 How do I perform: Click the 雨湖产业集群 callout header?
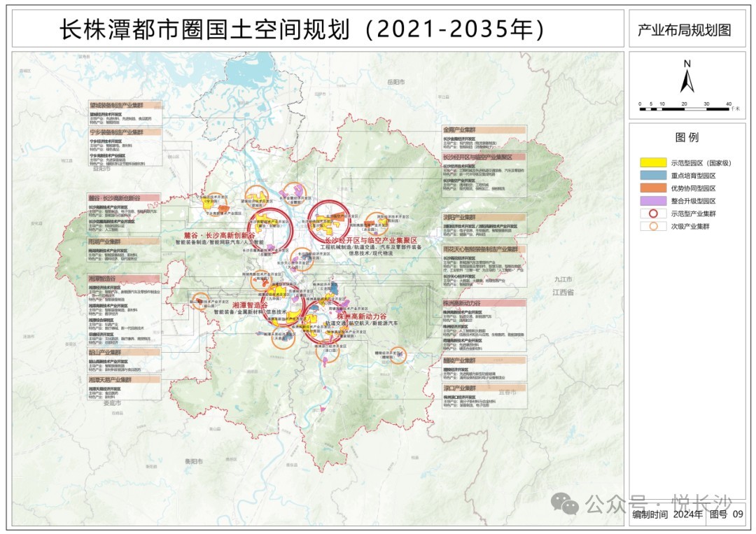[x=124, y=241]
